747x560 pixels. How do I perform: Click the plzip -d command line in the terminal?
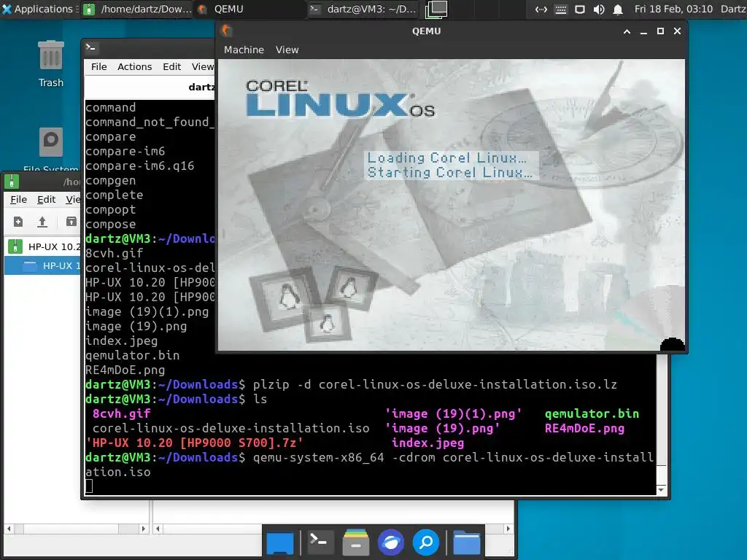(x=435, y=384)
